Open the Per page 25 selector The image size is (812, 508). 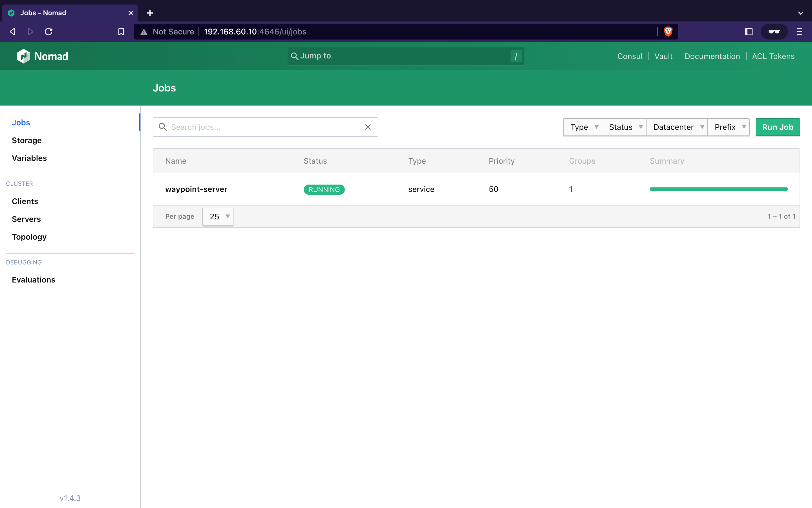tap(218, 217)
